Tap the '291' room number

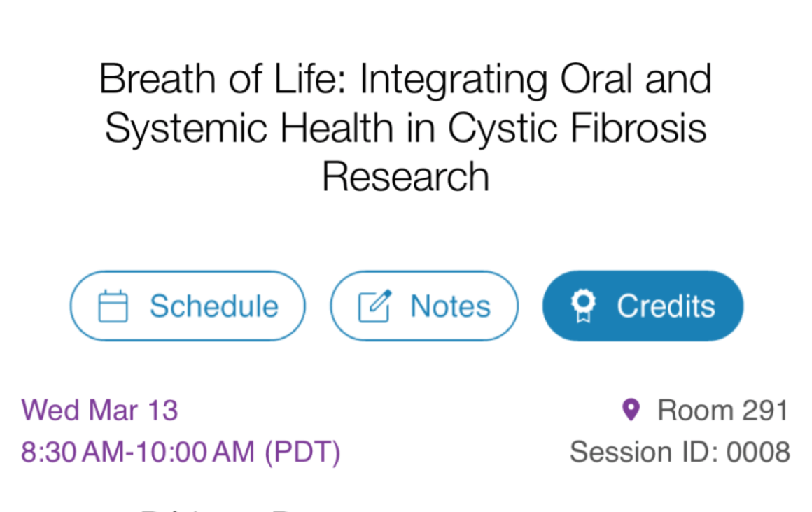coord(765,411)
